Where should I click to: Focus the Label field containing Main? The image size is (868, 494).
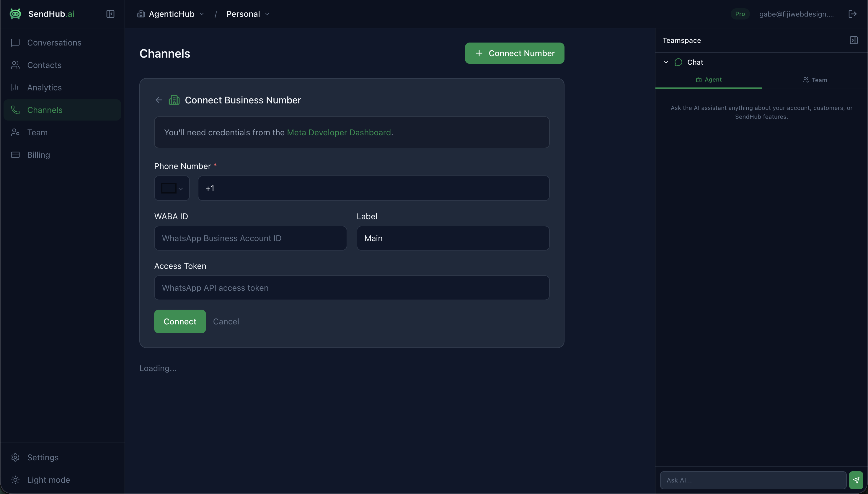pyautogui.click(x=453, y=238)
